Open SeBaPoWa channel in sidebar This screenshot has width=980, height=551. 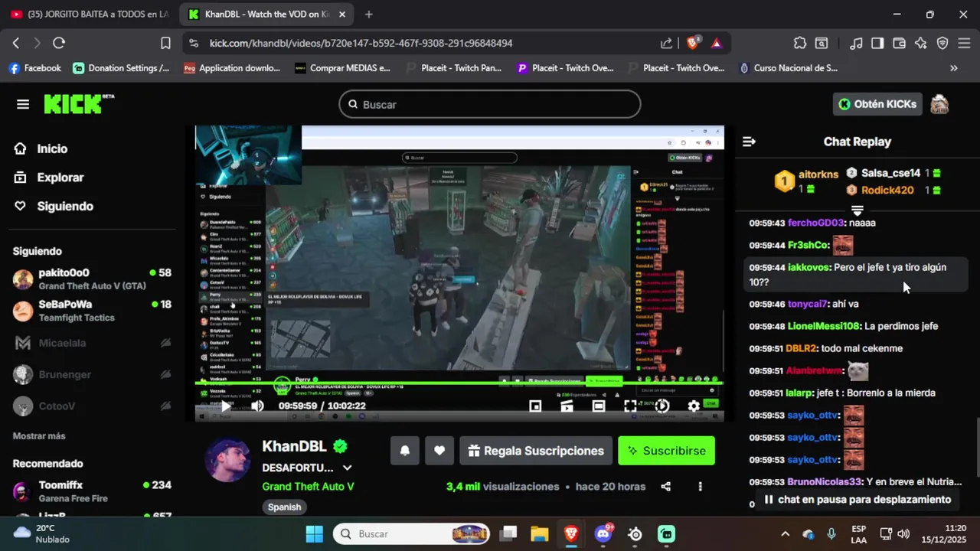92,311
